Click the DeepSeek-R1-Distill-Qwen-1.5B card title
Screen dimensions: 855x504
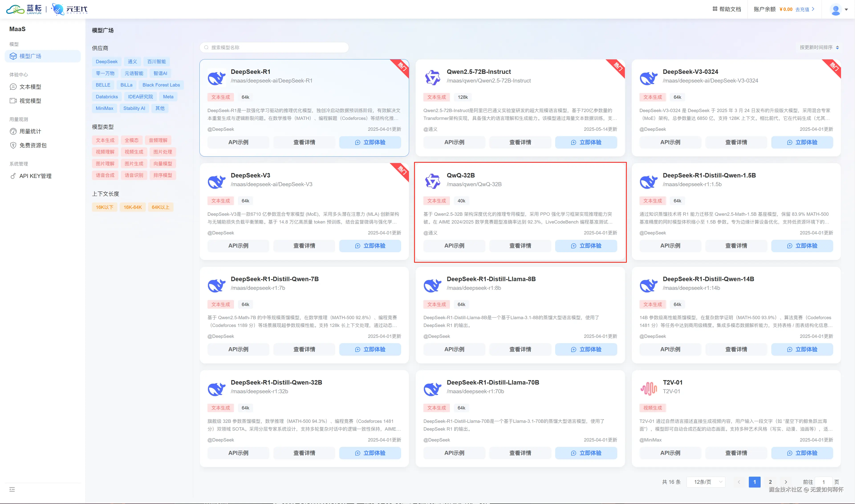coord(709,175)
